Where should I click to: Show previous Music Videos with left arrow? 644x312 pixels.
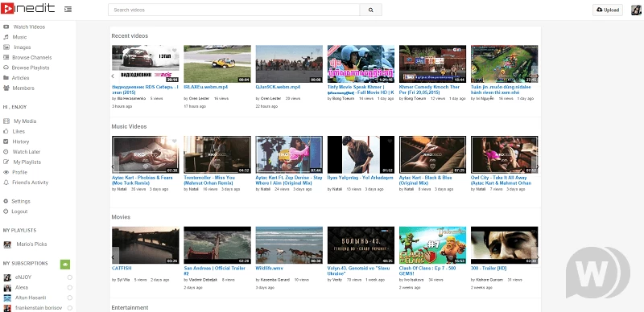click(114, 166)
